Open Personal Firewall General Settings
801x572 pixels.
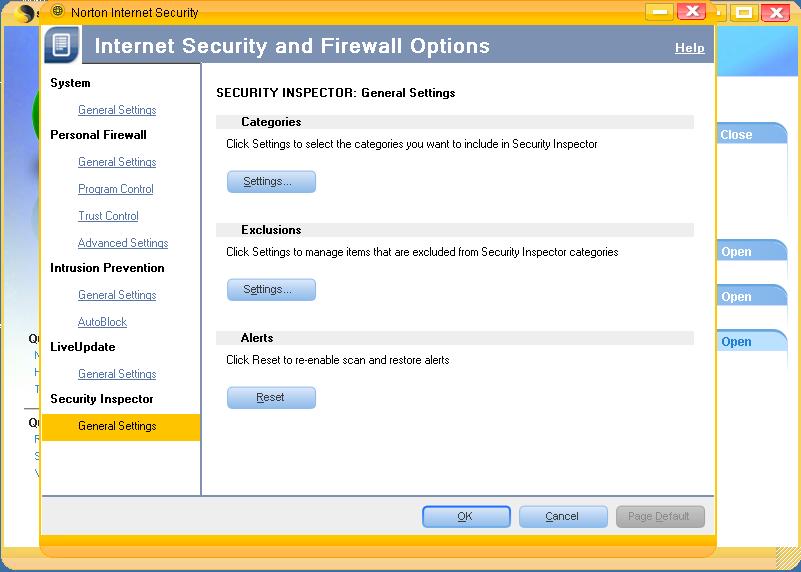[x=117, y=162]
